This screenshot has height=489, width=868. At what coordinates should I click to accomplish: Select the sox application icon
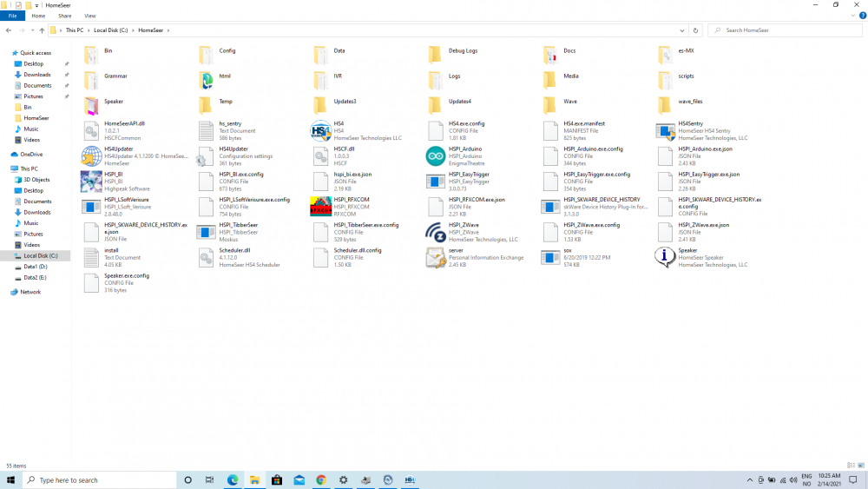pos(550,257)
